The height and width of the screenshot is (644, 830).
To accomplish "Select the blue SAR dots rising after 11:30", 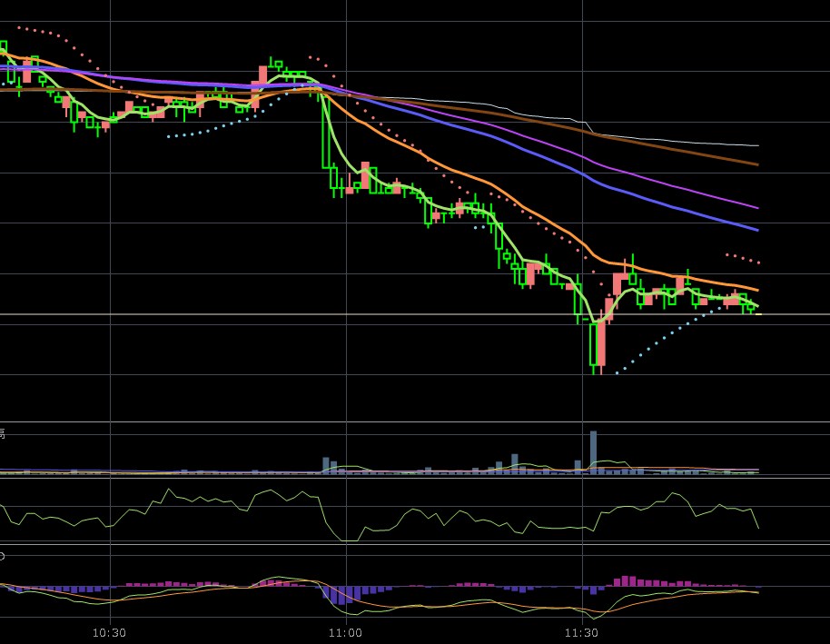I will click(663, 343).
